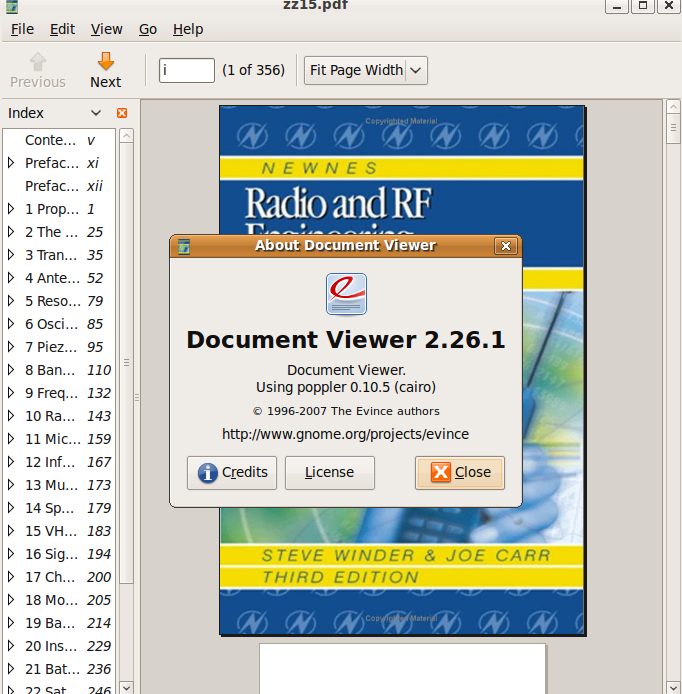Screen dimensions: 682x694
Task: Open the gnome.org evince project link
Action: point(345,434)
